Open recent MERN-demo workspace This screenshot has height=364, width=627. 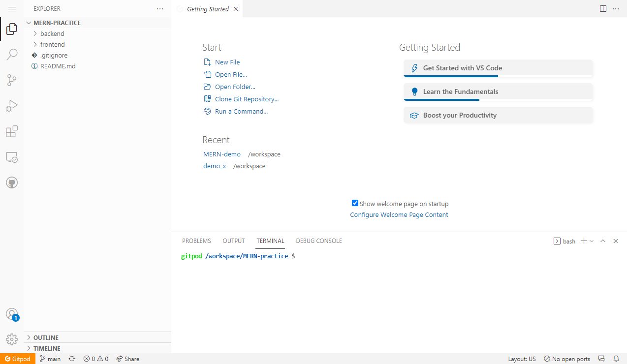coord(222,154)
